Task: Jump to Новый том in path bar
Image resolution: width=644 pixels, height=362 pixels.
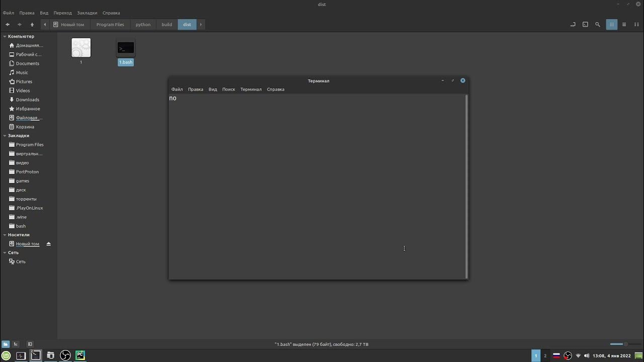Action: [69, 24]
